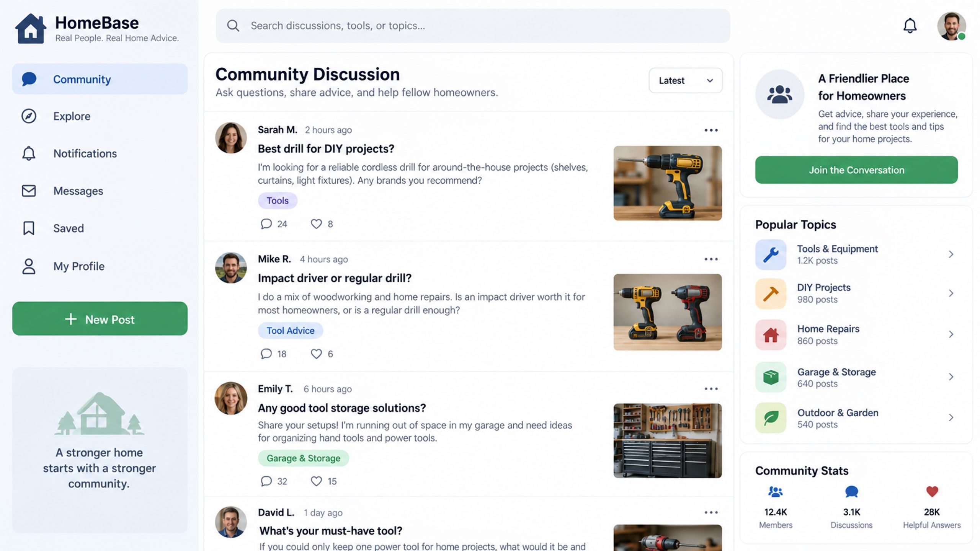The height and width of the screenshot is (551, 980).
Task: Select Community in the sidebar
Action: pyautogui.click(x=100, y=79)
